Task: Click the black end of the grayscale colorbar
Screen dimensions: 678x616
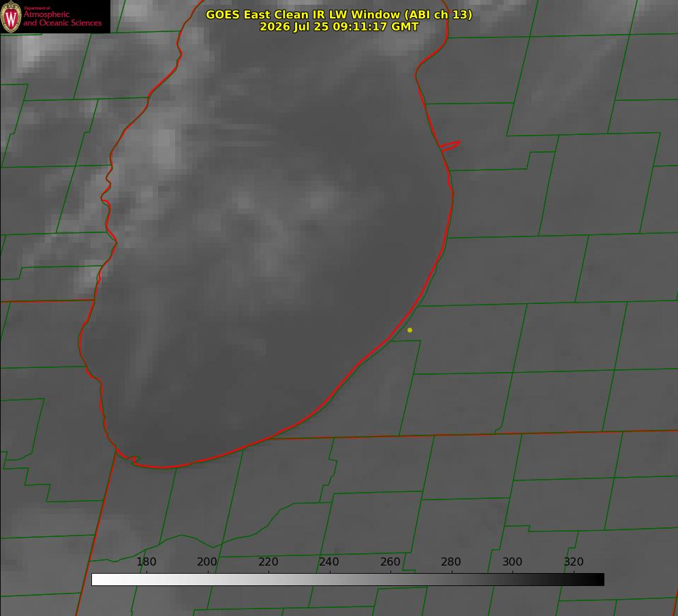Action: click(x=596, y=579)
